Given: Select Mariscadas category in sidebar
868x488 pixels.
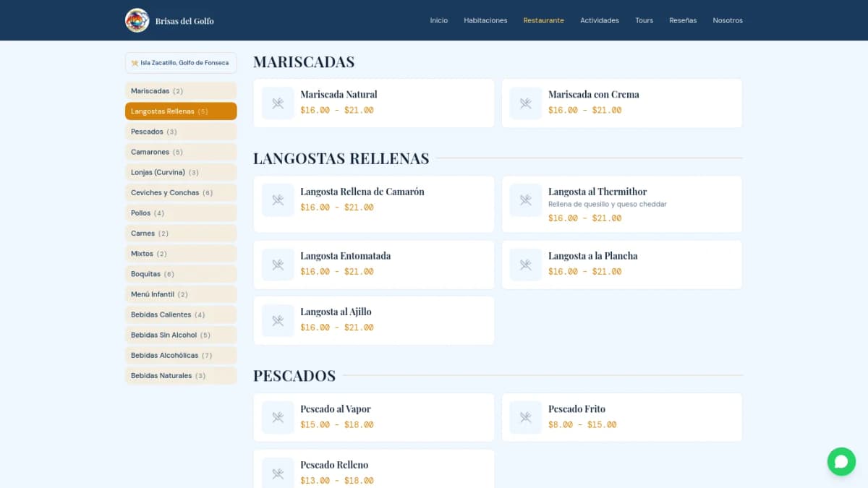Looking at the screenshot, I should point(181,91).
